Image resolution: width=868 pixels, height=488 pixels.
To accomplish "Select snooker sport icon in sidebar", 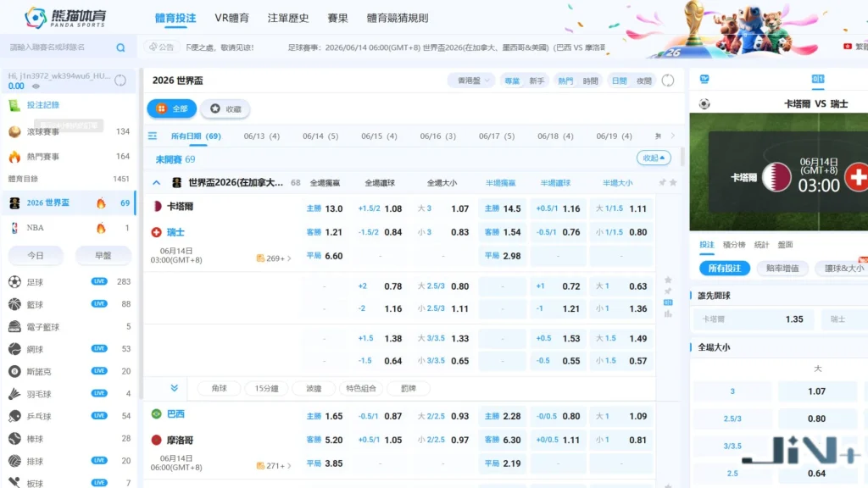I will pos(15,371).
